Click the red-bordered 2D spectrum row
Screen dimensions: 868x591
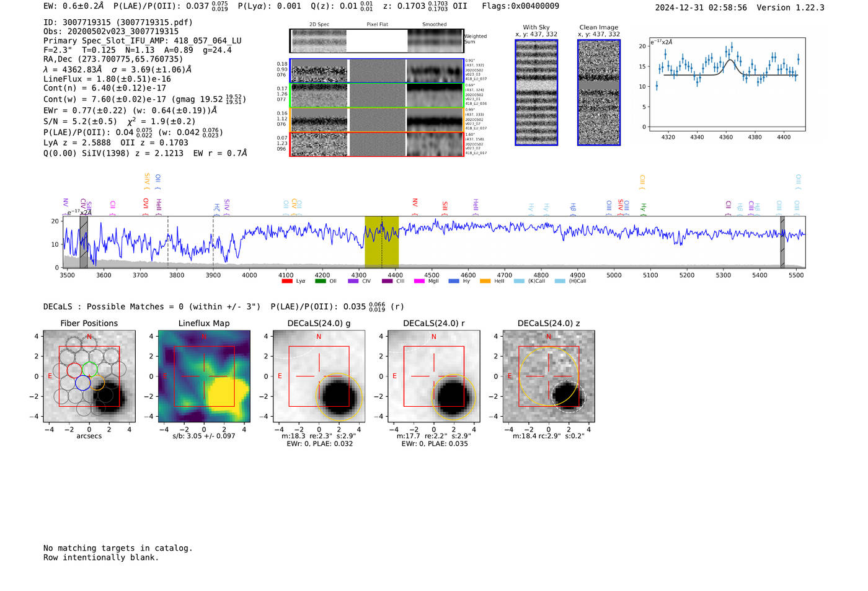click(x=376, y=144)
